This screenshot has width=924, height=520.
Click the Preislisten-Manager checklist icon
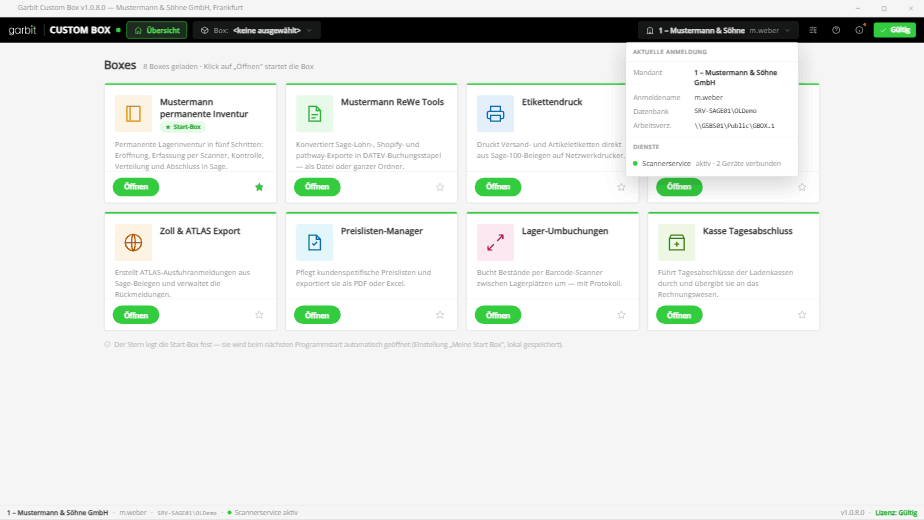click(314, 242)
